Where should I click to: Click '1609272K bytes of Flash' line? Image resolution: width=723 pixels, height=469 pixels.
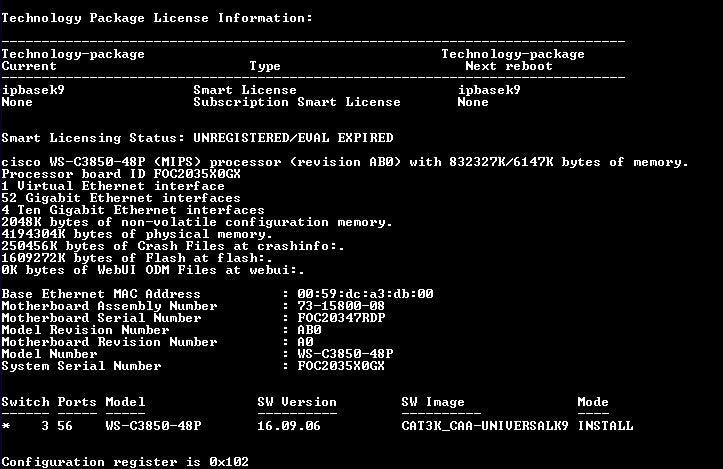[x=137, y=258]
